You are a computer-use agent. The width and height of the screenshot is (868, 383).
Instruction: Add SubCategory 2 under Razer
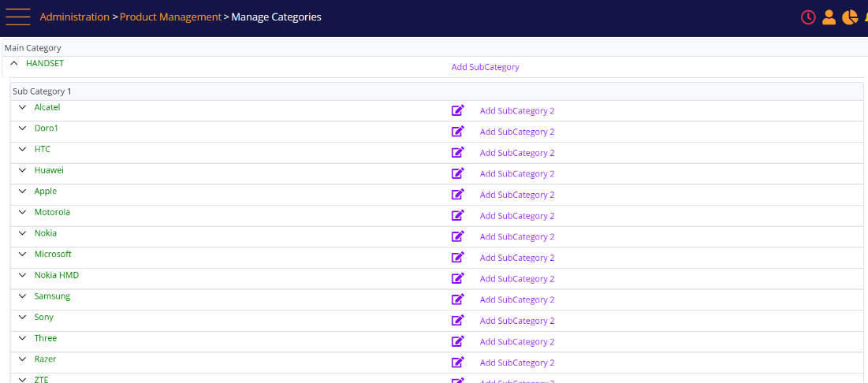point(517,363)
